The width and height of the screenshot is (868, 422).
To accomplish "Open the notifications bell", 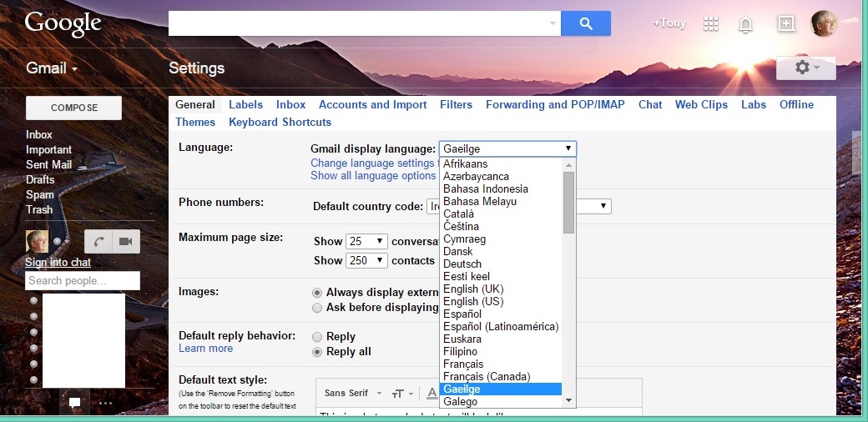I will 745,24.
